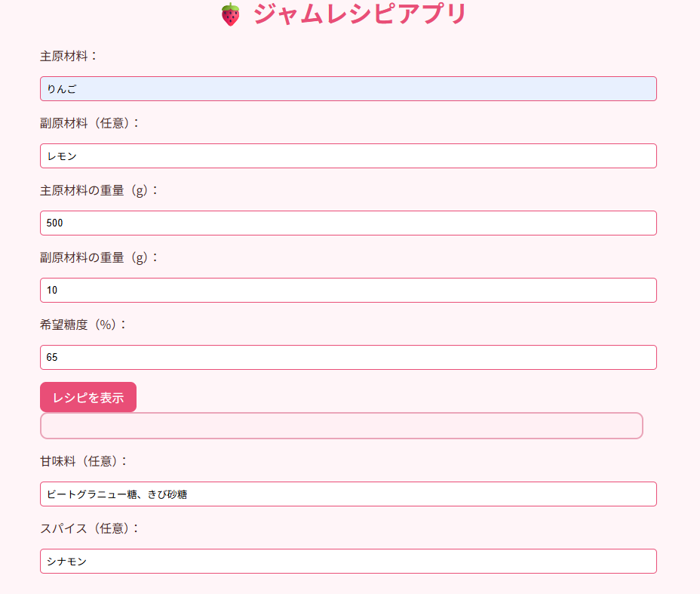700x594 pixels.
Task: Focus the 主原材料 field containing りんご
Action: (x=348, y=89)
